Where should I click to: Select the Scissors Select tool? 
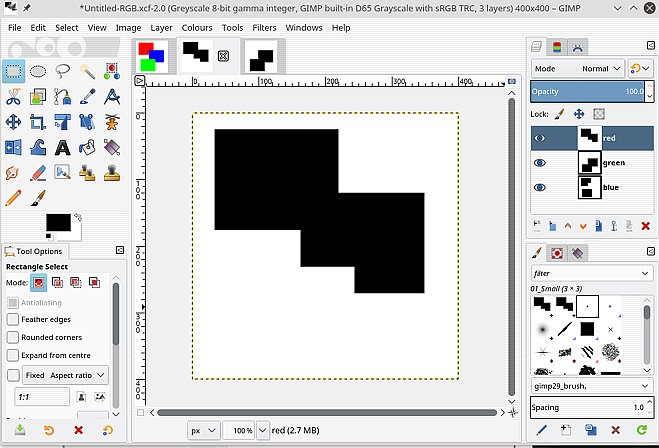pos(13,97)
